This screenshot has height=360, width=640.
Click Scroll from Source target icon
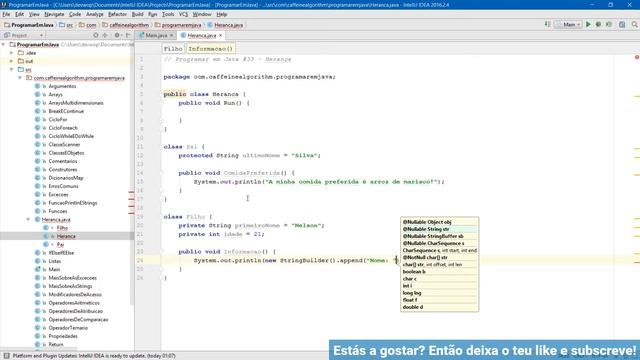click(x=96, y=36)
